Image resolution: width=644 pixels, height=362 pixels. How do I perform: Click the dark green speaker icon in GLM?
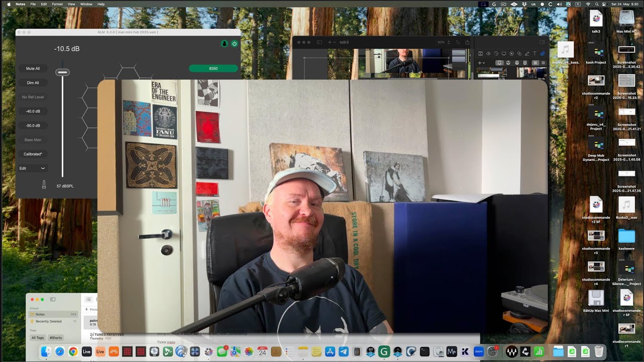pyautogui.click(x=224, y=44)
